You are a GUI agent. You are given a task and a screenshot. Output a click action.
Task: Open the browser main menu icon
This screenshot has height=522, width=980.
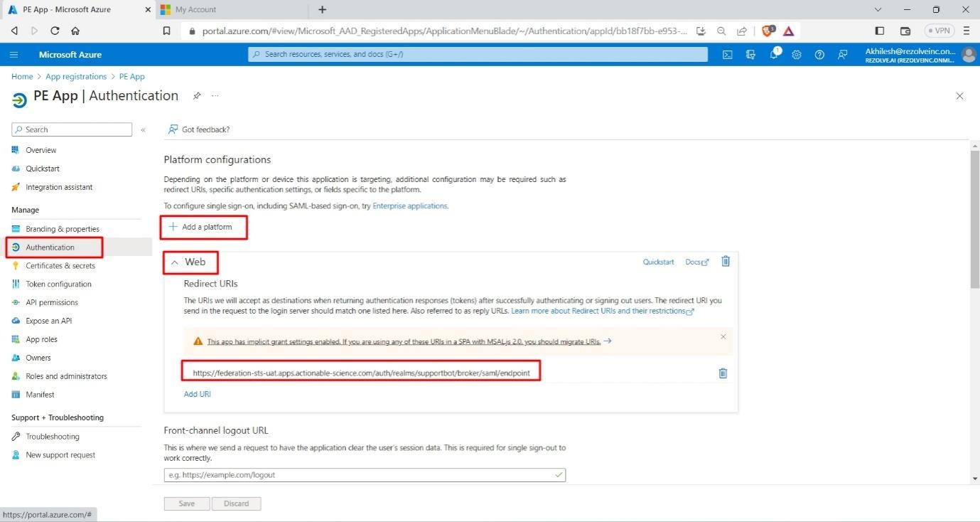coord(966,31)
